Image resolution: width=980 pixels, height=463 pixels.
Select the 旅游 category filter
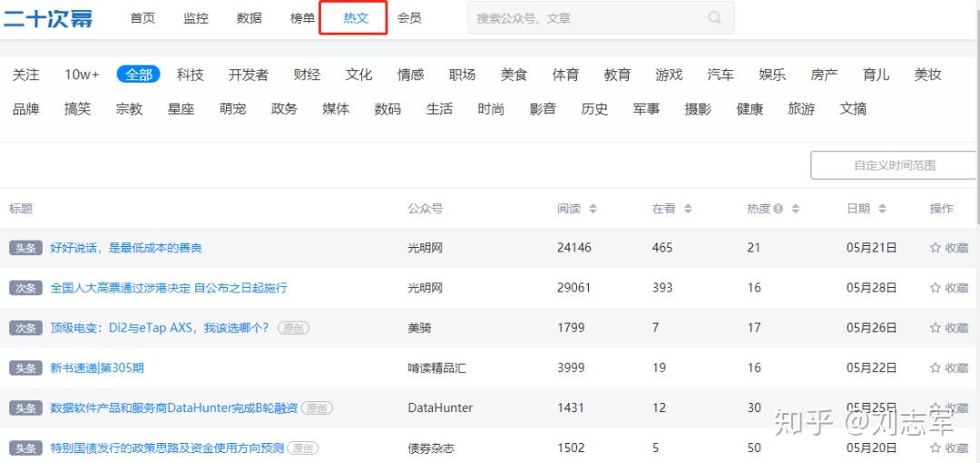click(x=801, y=109)
